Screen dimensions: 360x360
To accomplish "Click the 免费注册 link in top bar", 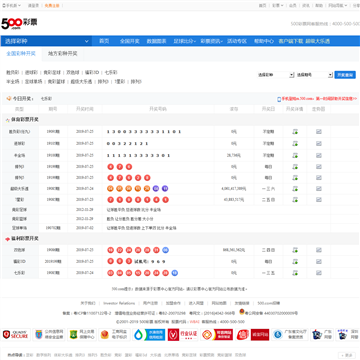I will click(x=52, y=5).
